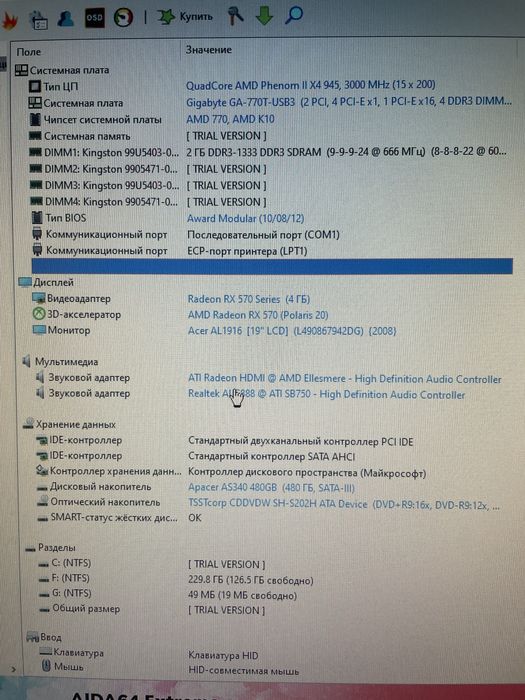The height and width of the screenshot is (700, 525).
Task: Open the Acer AL1916 monitor link
Action: (x=292, y=331)
